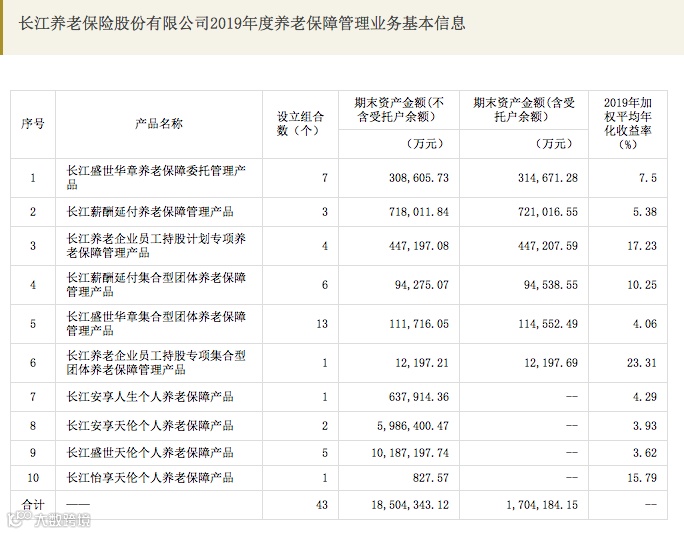Select product 长江安享天伦个人养老保障产品
The image size is (684, 534).
tap(150, 426)
